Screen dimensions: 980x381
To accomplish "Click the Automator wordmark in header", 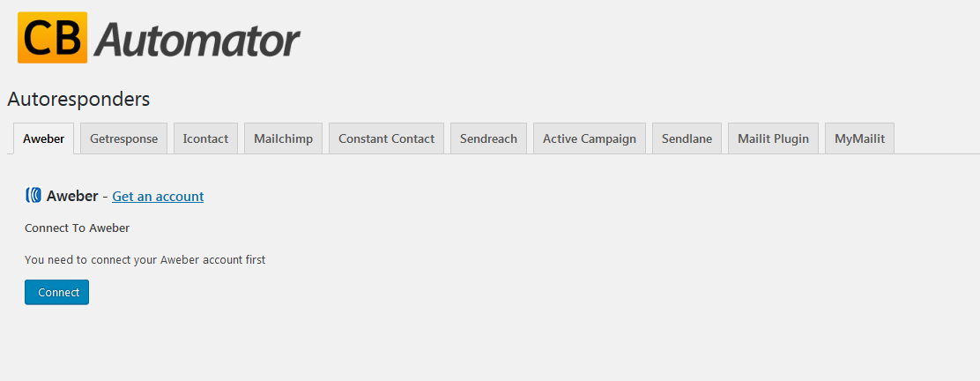I will click(197, 40).
